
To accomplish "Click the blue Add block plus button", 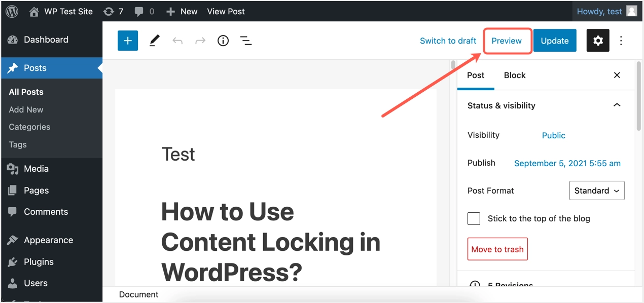I will (x=128, y=41).
